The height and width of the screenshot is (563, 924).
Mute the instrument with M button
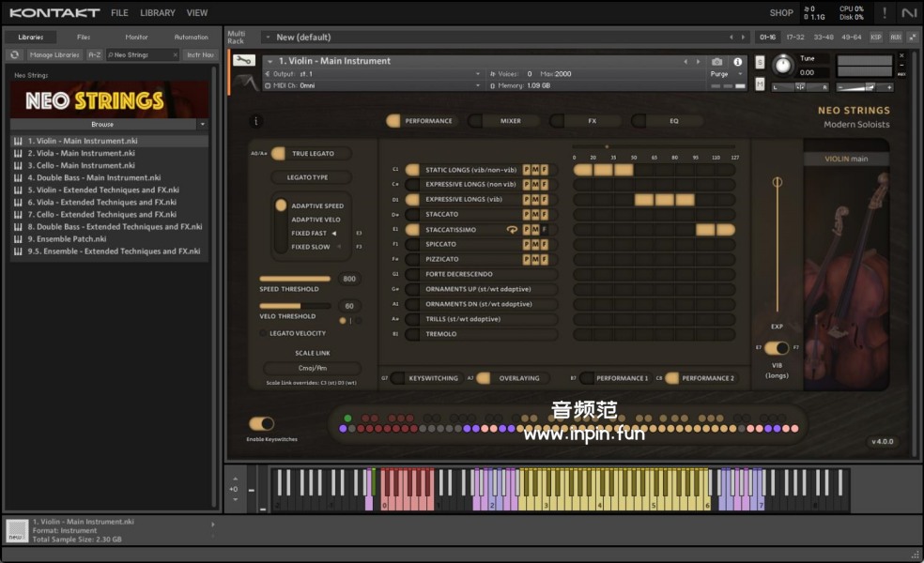pos(760,84)
